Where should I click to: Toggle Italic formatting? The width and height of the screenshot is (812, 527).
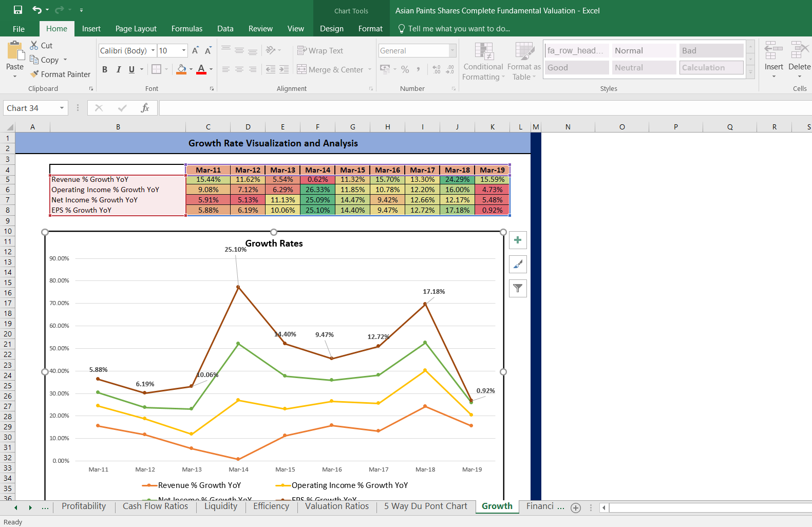coord(119,69)
